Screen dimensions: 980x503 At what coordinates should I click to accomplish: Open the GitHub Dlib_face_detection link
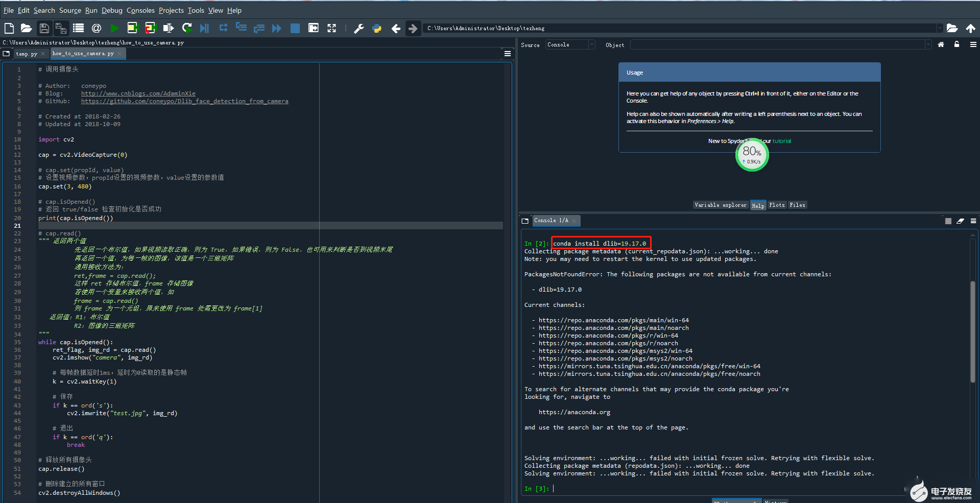click(185, 101)
